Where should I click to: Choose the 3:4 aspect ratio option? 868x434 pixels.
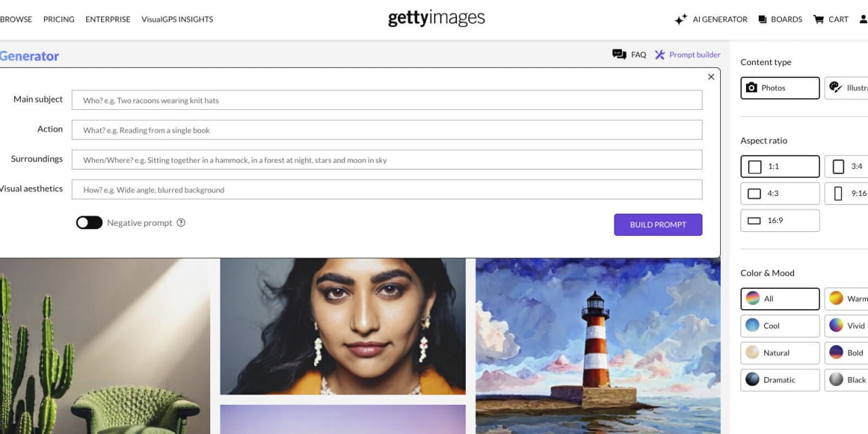[846, 167]
